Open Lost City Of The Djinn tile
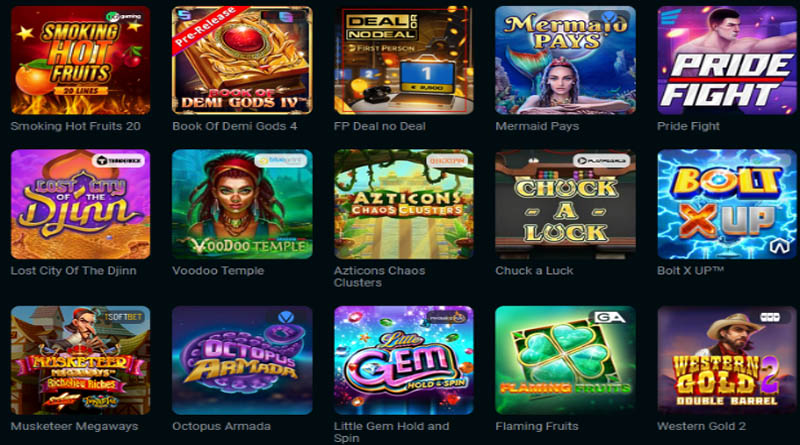 81,204
